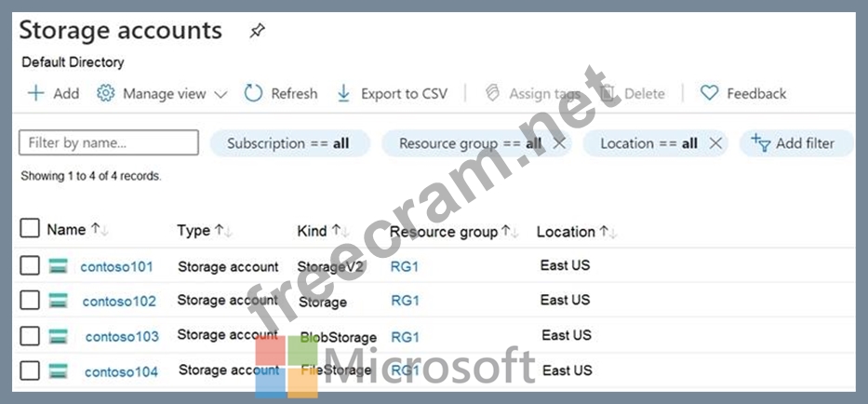This screenshot has height=404, width=868.
Task: Click contoso101 storage account icon
Action: click(58, 266)
